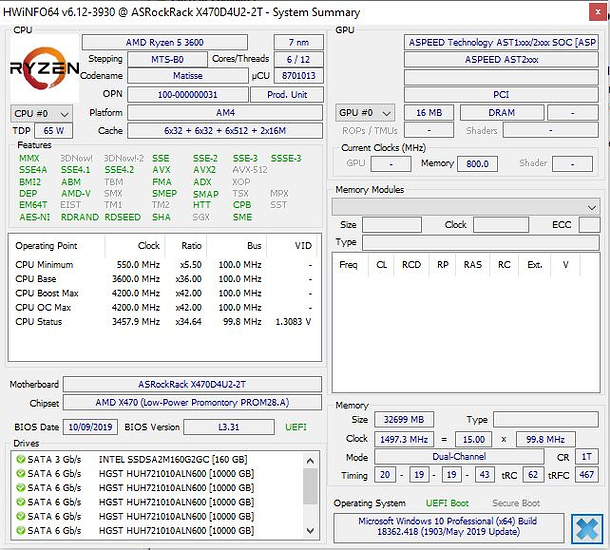610x550 pixels.
Task: Click the Operating Point column header
Action: (46, 246)
